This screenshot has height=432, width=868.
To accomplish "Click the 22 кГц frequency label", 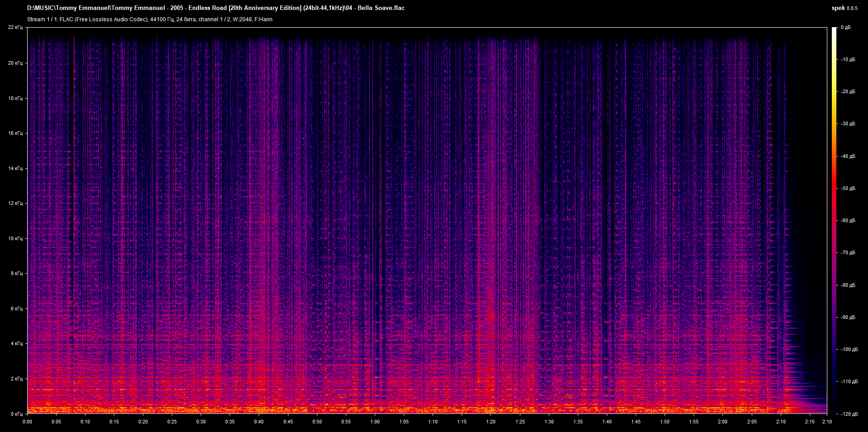I will click(x=15, y=28).
